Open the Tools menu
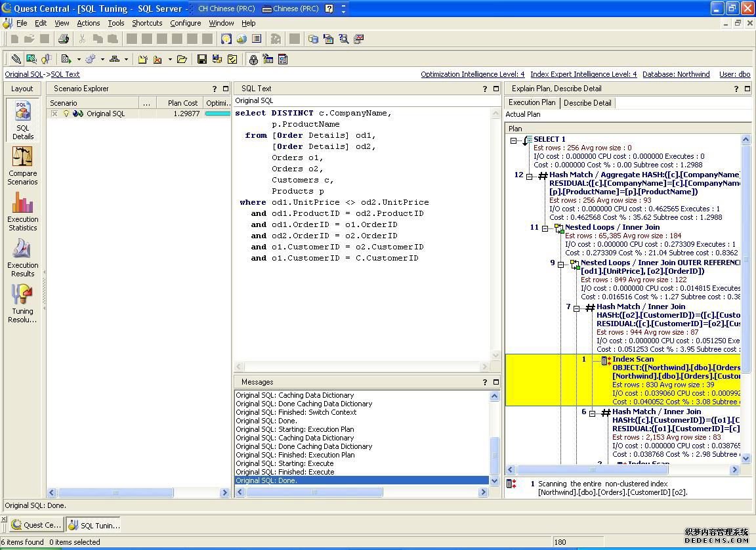This screenshot has height=550, width=756. tap(115, 23)
